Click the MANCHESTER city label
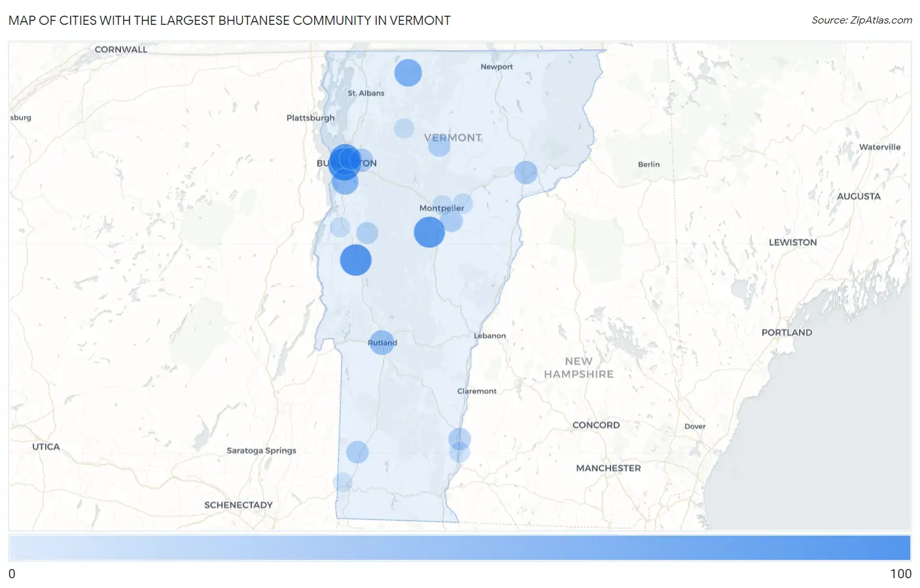This screenshot has width=920, height=588. click(x=609, y=468)
